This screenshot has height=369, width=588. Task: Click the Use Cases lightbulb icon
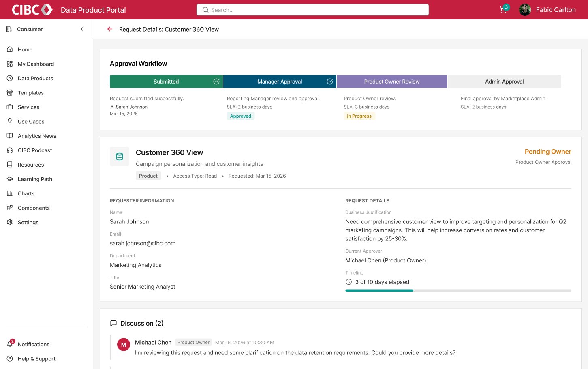tap(10, 122)
